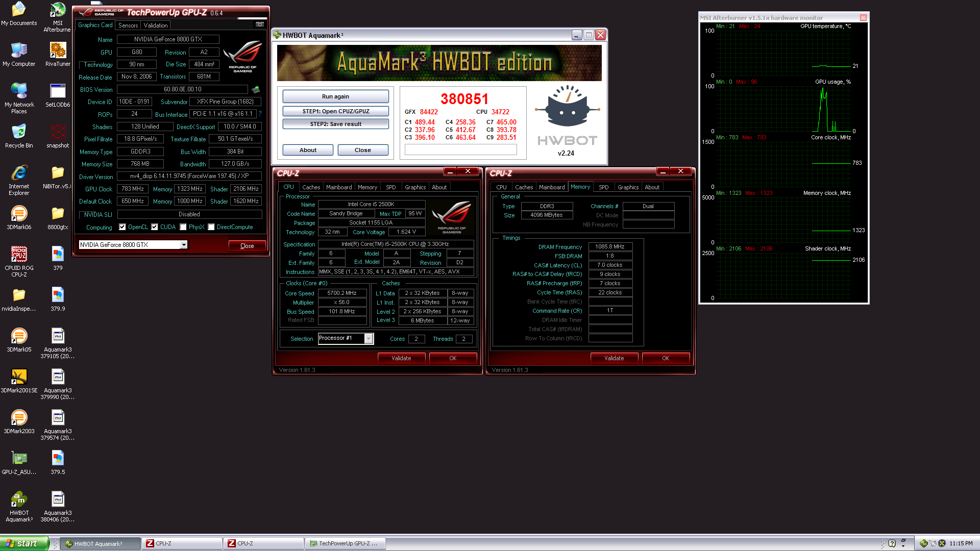Screen dimensions: 980x551
Task: Open SetLODb6 desktop icon
Action: [58, 95]
